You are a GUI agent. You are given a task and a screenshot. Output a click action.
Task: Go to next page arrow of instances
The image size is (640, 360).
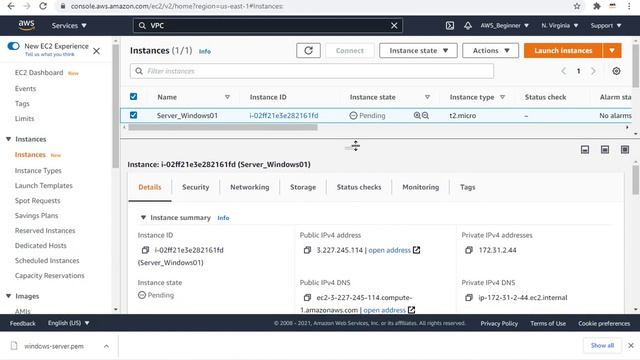point(593,71)
